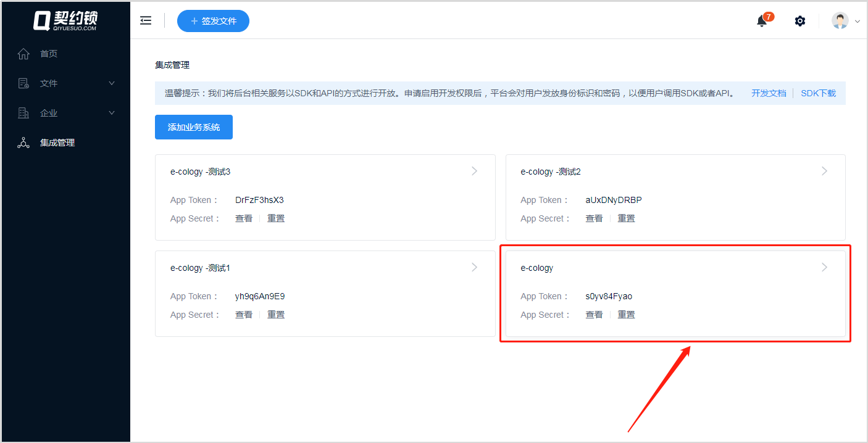
Task: Expand the 企业 submenu chevron
Action: tap(112, 113)
